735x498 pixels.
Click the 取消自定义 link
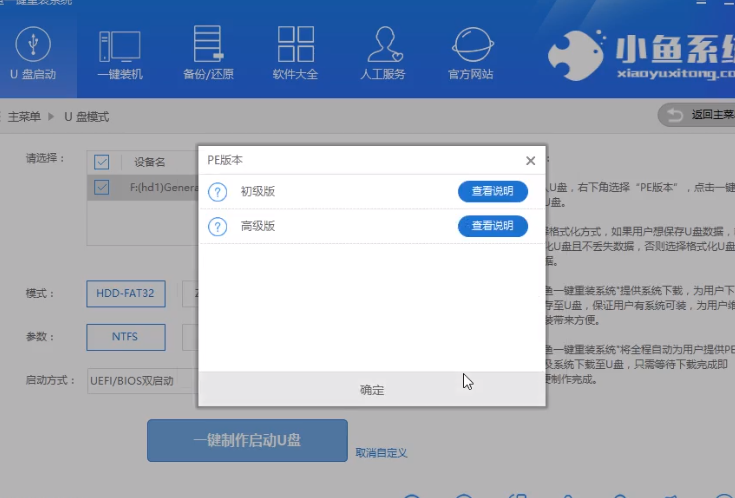[x=381, y=453]
